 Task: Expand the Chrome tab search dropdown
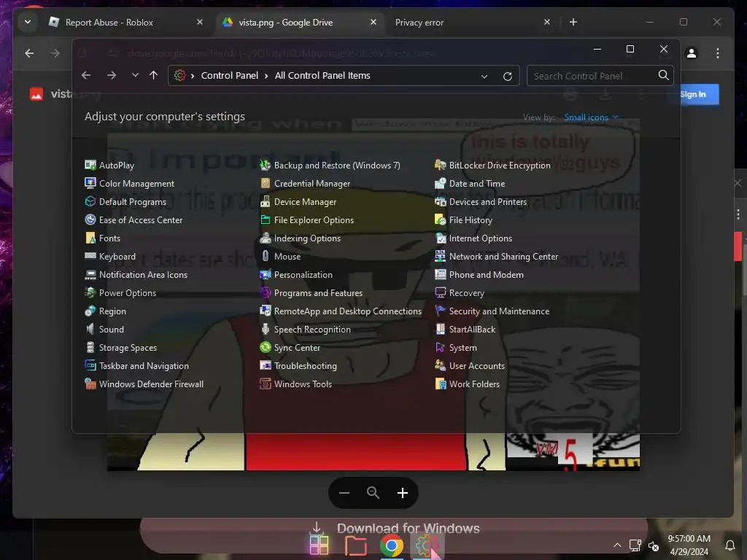coord(28,22)
